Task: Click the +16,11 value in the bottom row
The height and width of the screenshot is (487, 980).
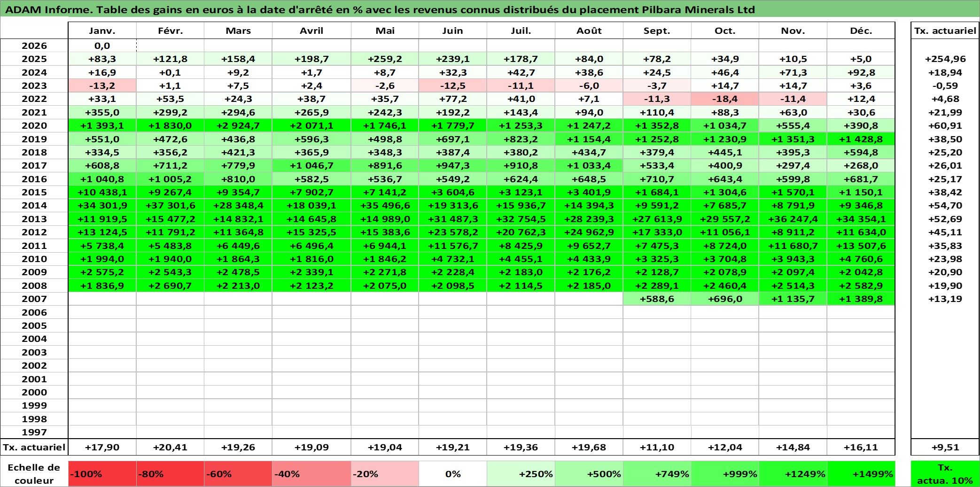Action: [861, 447]
